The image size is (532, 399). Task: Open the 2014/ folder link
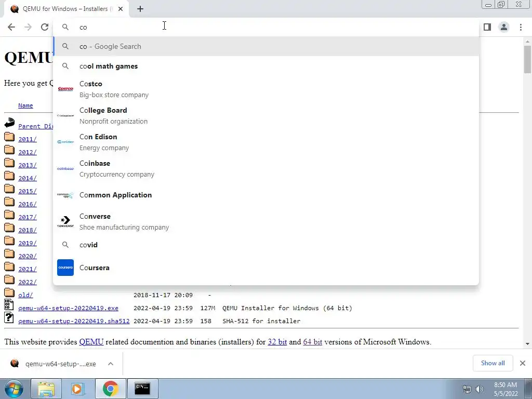(28, 178)
